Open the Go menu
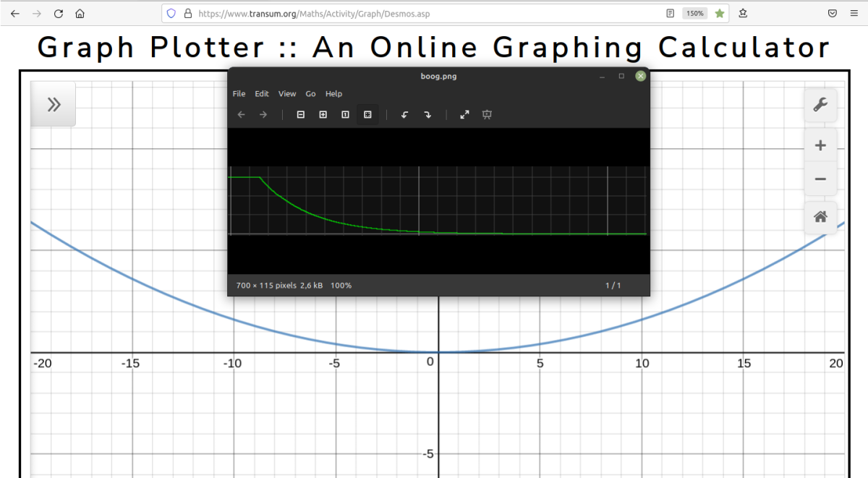Image resolution: width=868 pixels, height=478 pixels. click(x=310, y=94)
